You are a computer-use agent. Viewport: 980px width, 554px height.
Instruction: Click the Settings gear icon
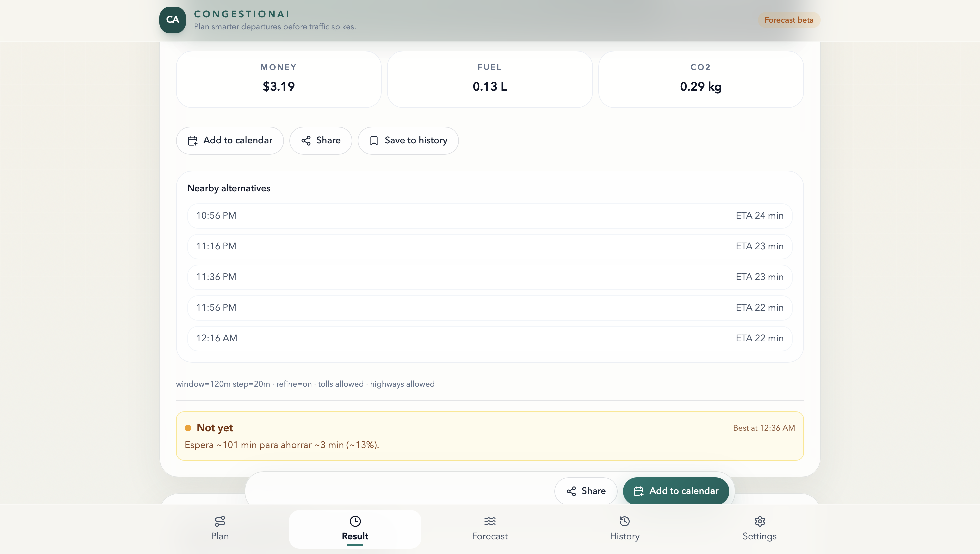point(759,521)
